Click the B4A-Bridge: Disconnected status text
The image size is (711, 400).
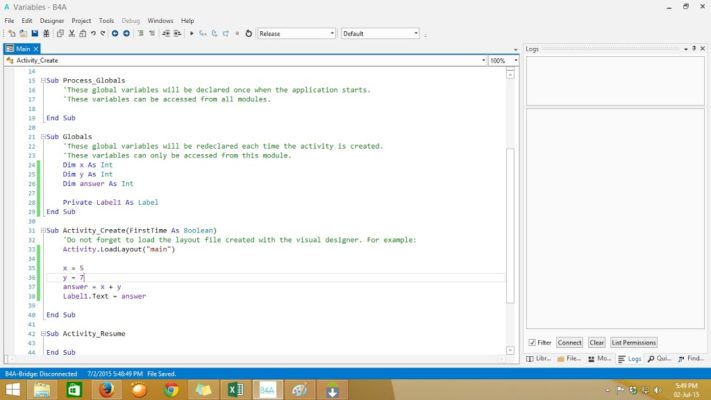click(41, 374)
